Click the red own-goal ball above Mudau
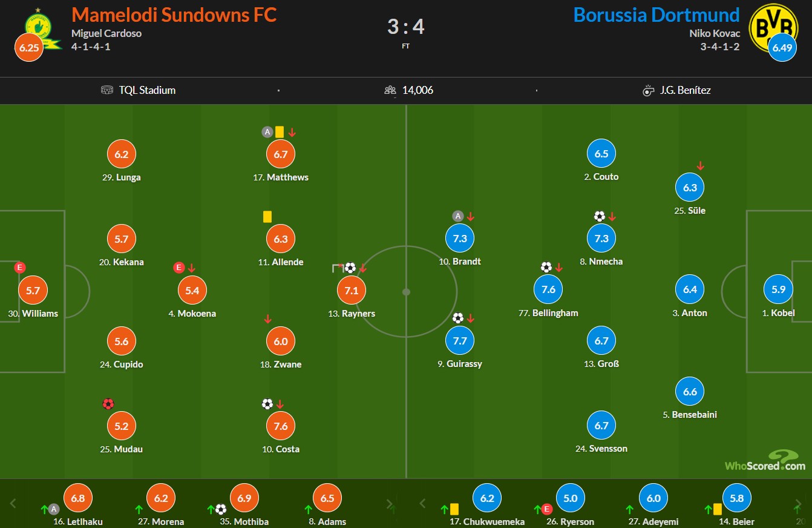This screenshot has width=812, height=528. [108, 404]
